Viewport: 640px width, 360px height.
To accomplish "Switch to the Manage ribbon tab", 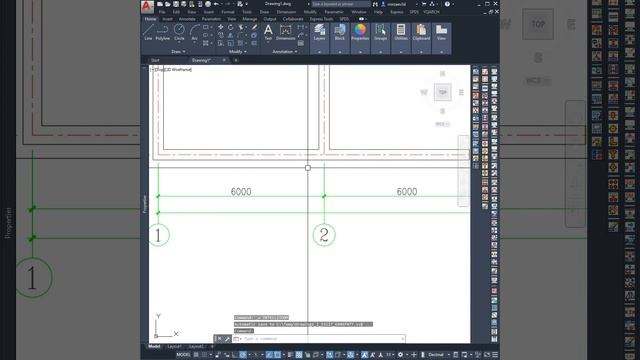I will click(x=249, y=19).
